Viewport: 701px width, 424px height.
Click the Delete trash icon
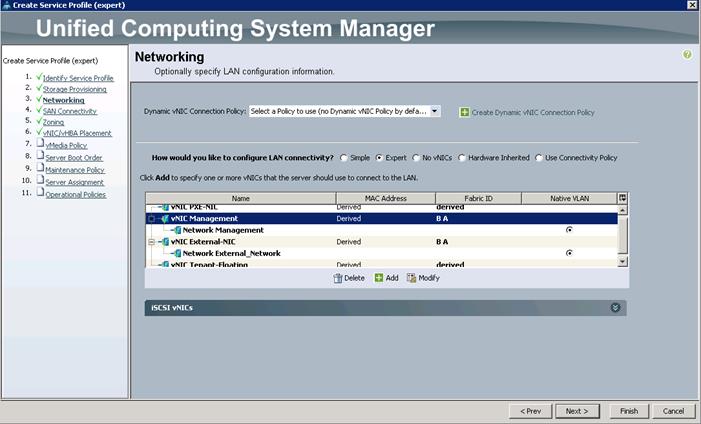338,278
